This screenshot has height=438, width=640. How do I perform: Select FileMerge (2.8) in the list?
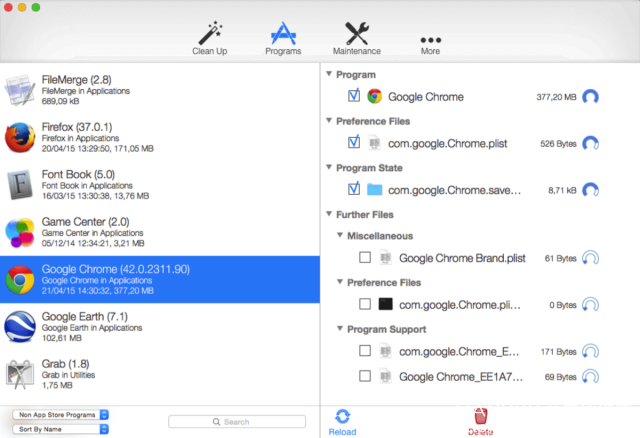click(x=160, y=90)
